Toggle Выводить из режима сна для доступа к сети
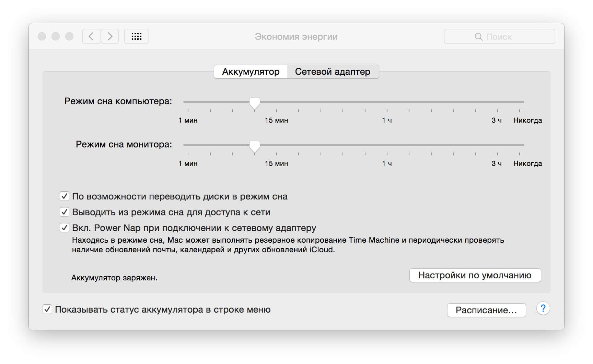593x364 pixels. click(x=65, y=212)
